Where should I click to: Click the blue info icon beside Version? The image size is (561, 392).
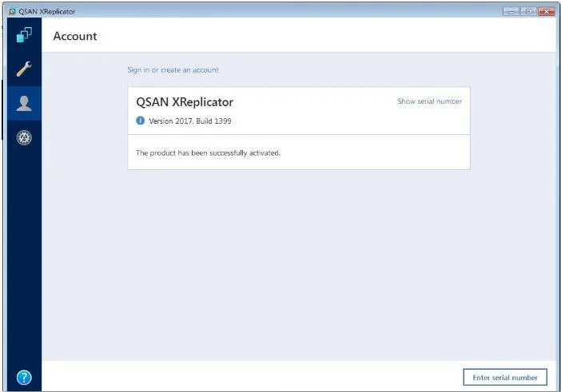(x=141, y=121)
